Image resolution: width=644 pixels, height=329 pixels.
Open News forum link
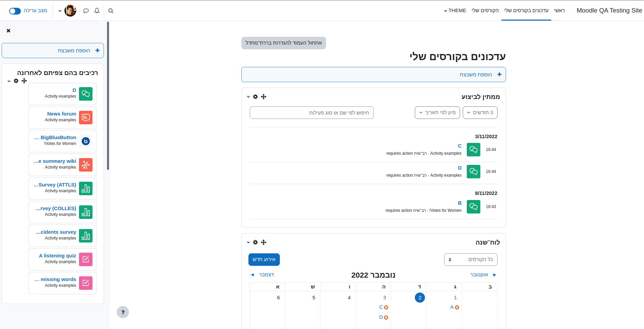pos(62,114)
